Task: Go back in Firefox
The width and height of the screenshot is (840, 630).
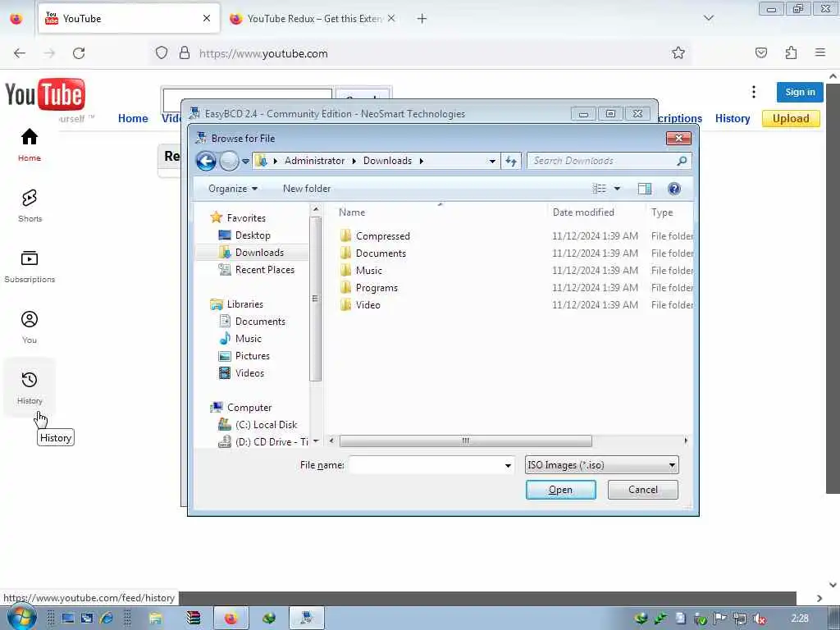Action: click(20, 53)
